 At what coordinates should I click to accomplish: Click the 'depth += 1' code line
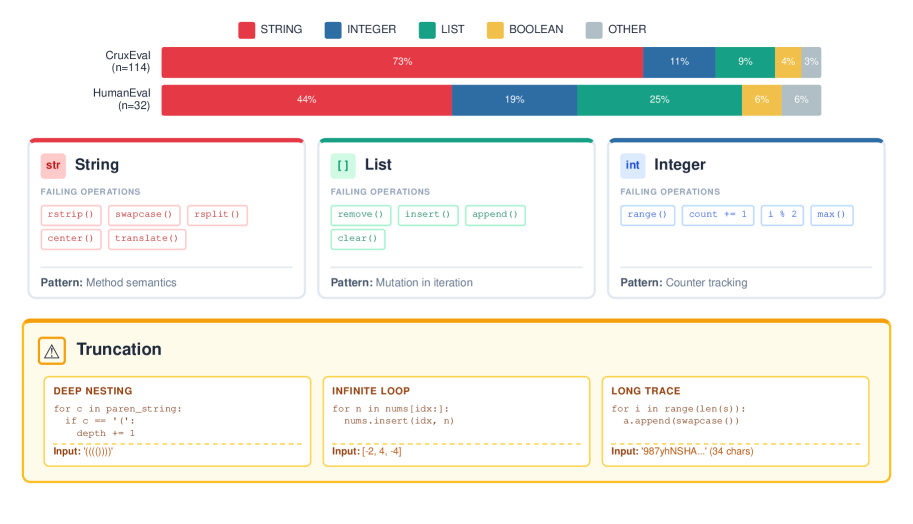pyautogui.click(x=105, y=434)
